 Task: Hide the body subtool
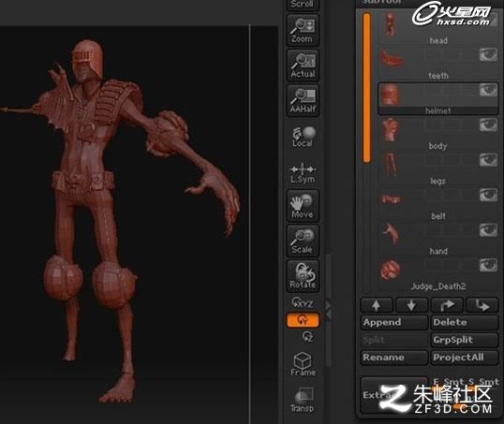click(x=488, y=124)
